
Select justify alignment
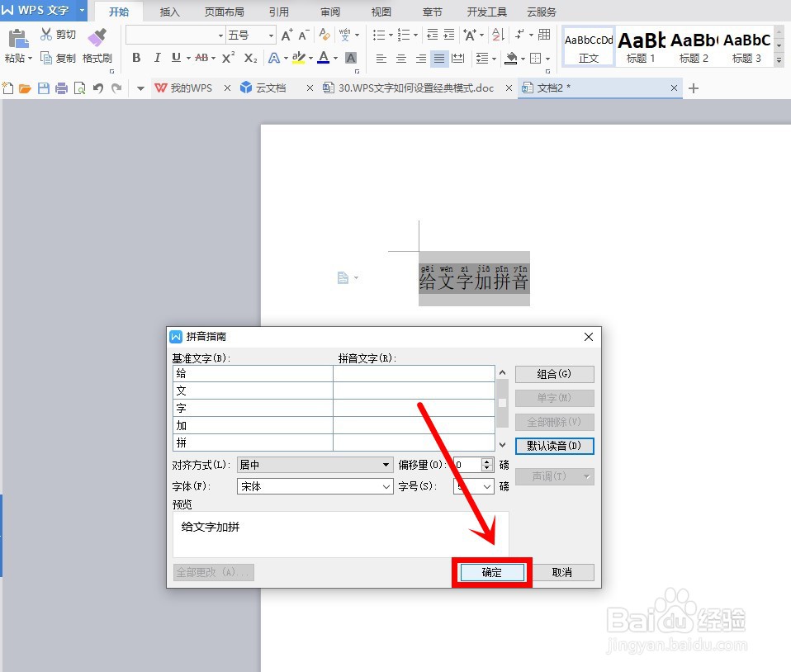click(439, 59)
